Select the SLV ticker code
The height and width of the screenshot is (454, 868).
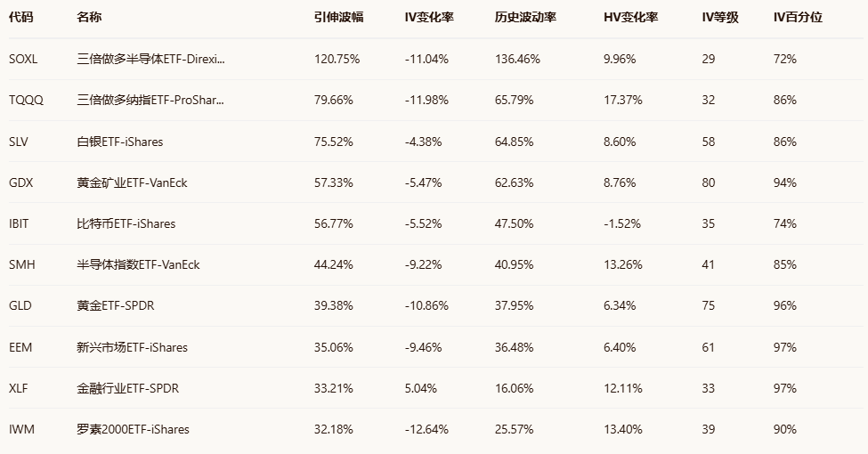point(20,142)
